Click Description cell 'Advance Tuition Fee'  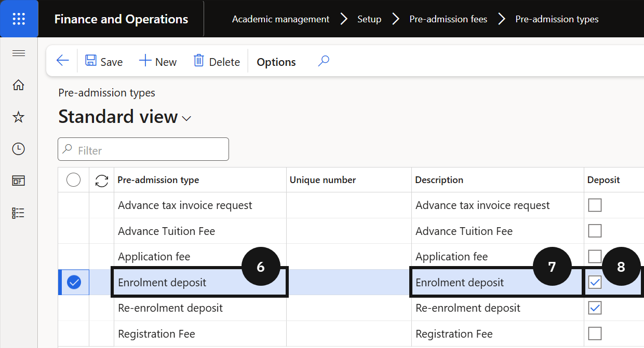pos(498,231)
